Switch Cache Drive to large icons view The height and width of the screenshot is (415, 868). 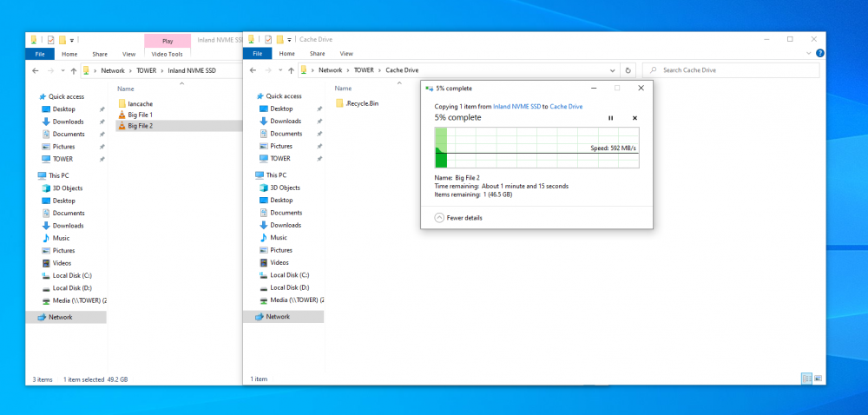(x=818, y=379)
